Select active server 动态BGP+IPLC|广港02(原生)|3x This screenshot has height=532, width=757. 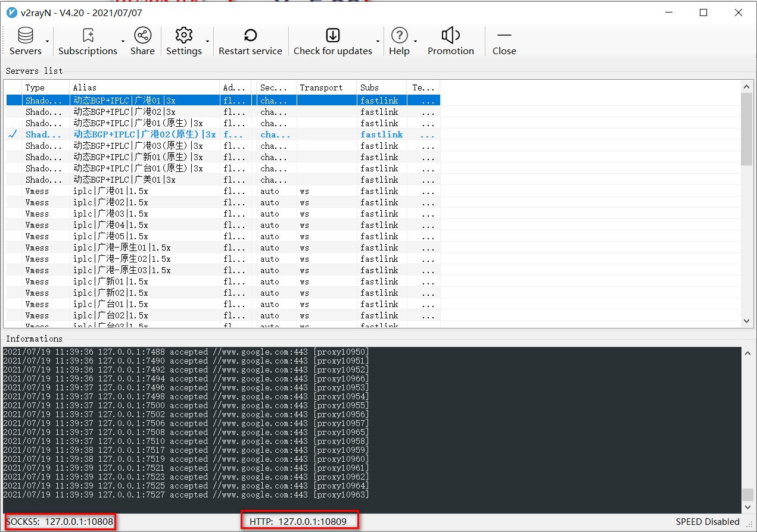coord(144,134)
